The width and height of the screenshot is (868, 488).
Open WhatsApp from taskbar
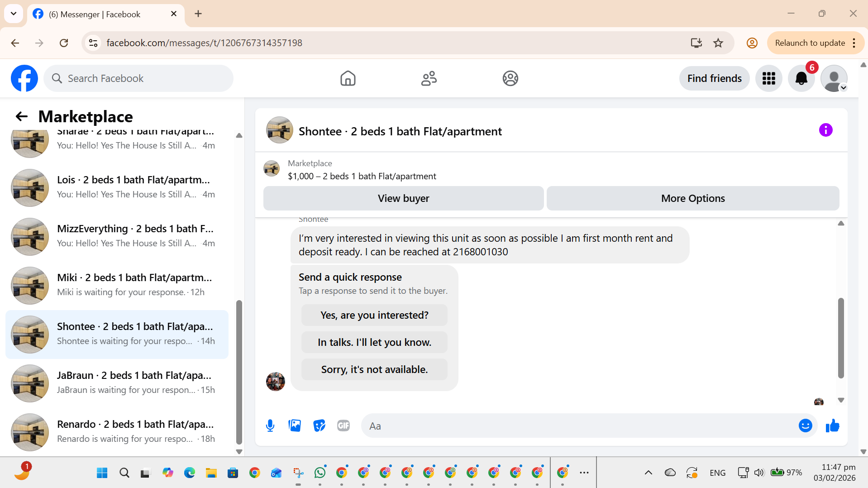coord(320,473)
